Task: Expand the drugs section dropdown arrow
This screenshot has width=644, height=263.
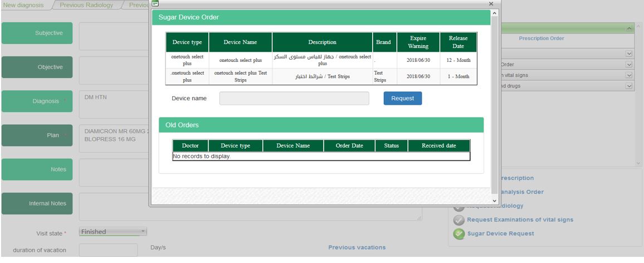Action: tap(630, 86)
